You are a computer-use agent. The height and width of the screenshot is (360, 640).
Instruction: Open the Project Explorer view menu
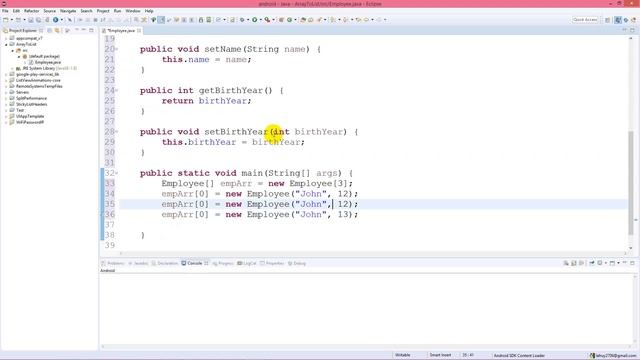(77, 30)
